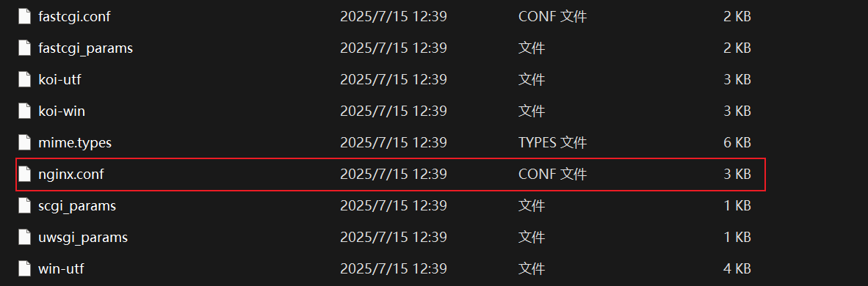Select the scgi_params file name
The width and height of the screenshot is (868, 286).
(x=77, y=206)
